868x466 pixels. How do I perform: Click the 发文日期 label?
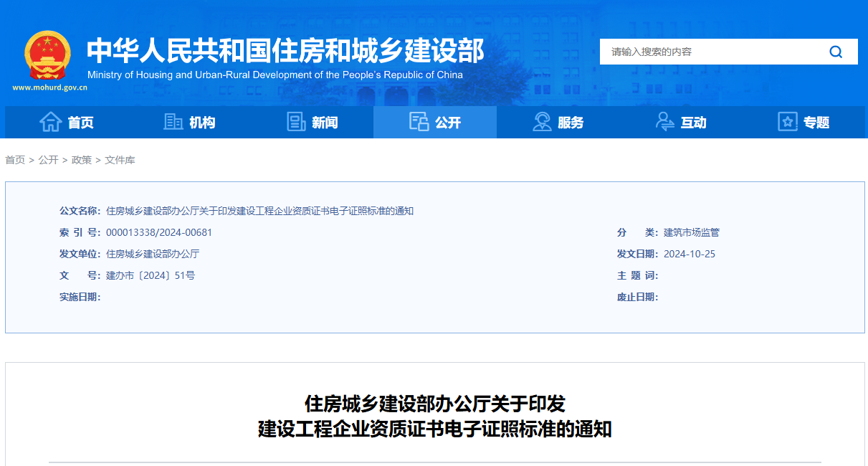pos(638,254)
